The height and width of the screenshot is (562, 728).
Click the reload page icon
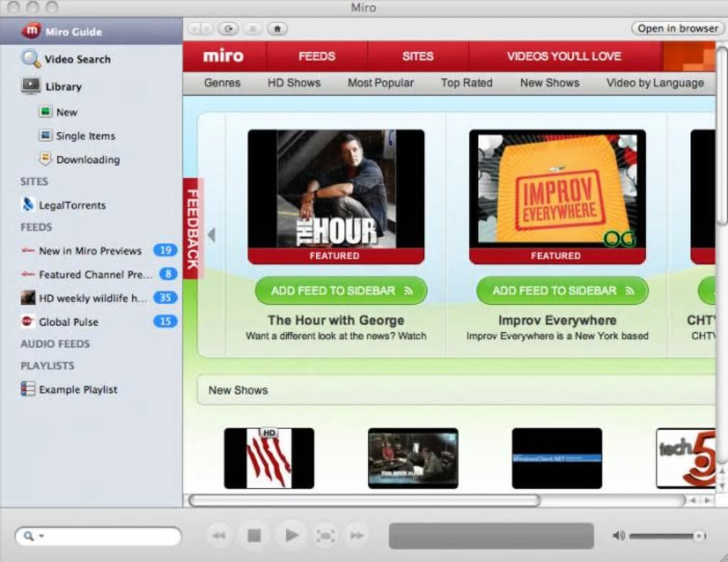tap(228, 29)
